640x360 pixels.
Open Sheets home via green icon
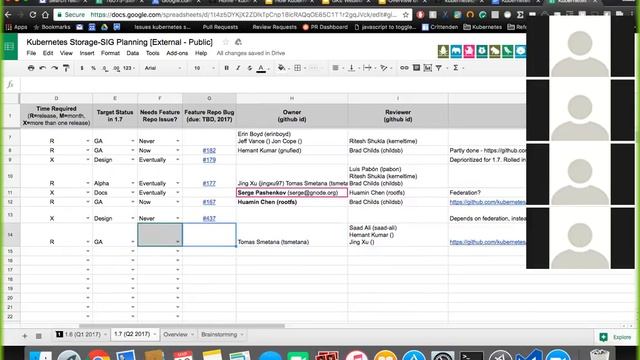click(x=9, y=47)
